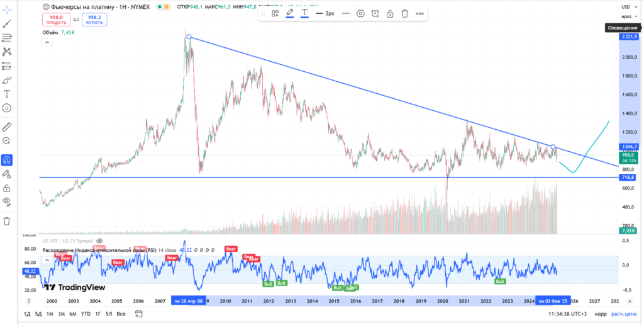Activate the zoom-in magnifier tool
The image size is (644, 325).
[6, 140]
